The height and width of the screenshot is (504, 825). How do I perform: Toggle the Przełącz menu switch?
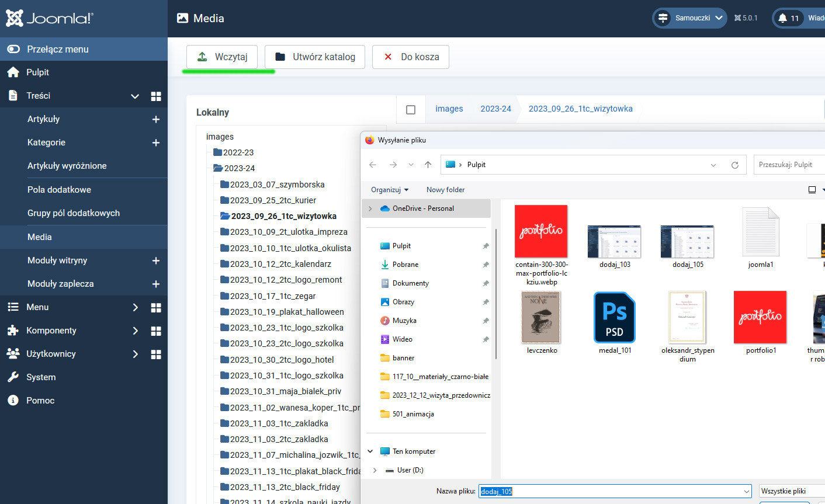point(13,49)
